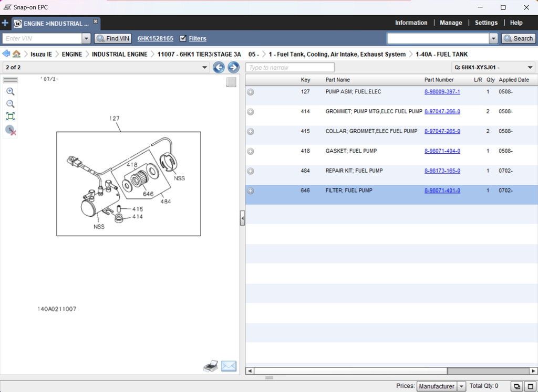
Task: Expand the '2 of 2' illustration dropdown
Action: coord(204,67)
